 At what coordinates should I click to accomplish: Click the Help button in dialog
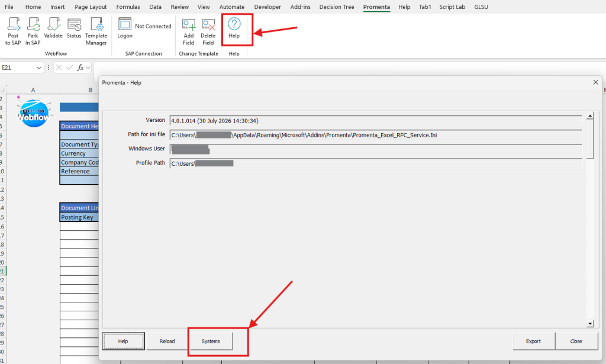click(x=123, y=341)
